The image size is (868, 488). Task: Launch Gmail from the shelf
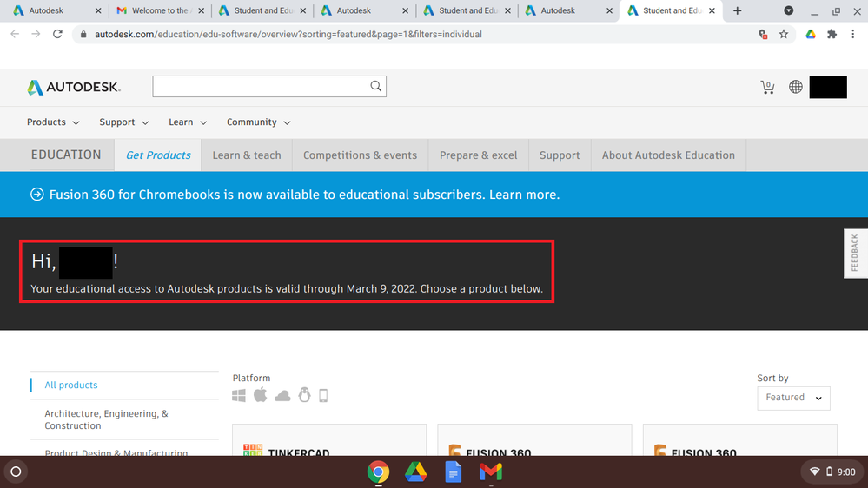coord(490,472)
